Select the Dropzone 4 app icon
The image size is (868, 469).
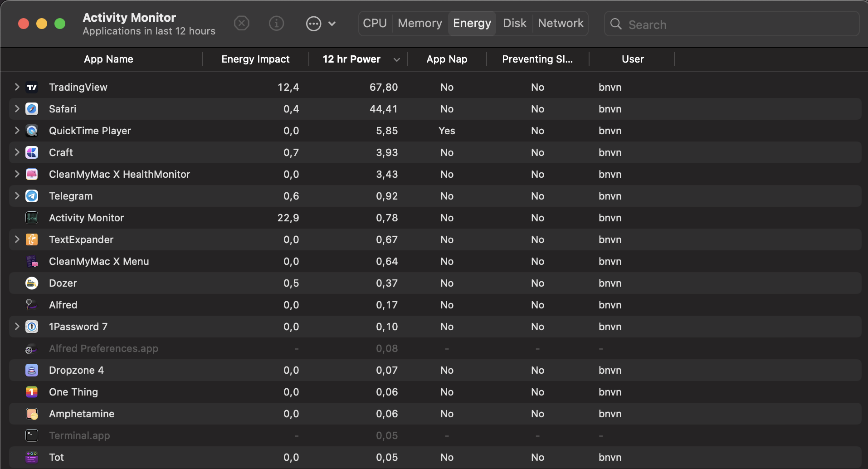click(x=32, y=370)
